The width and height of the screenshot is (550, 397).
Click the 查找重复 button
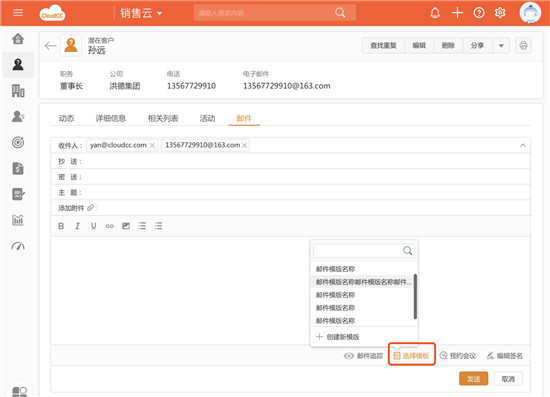[x=383, y=46]
